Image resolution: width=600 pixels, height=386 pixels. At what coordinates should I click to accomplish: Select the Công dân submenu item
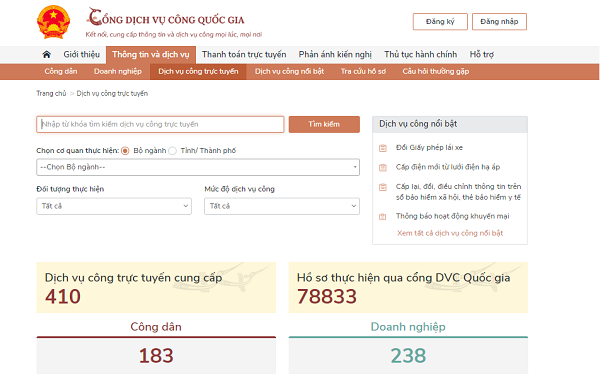[x=61, y=72]
